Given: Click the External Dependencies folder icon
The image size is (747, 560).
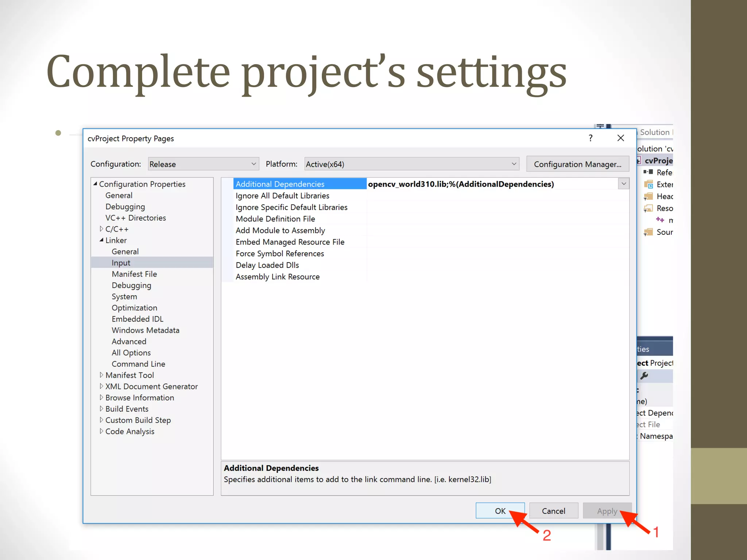Looking at the screenshot, I should click(x=648, y=184).
